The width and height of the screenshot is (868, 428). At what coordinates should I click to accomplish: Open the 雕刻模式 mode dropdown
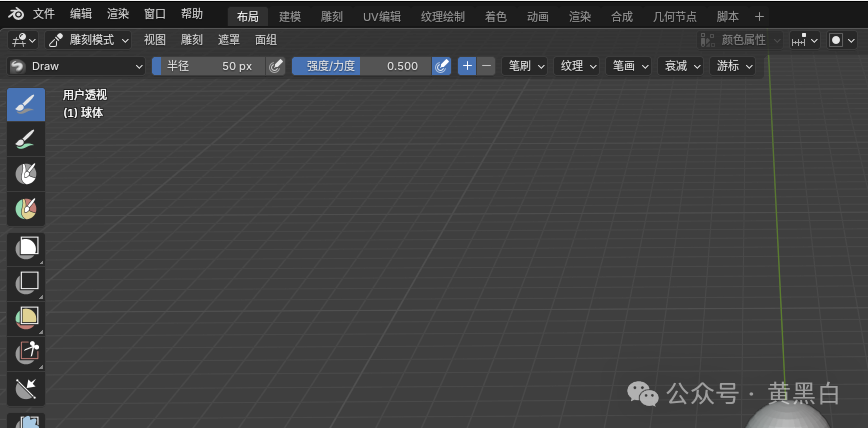pos(89,40)
